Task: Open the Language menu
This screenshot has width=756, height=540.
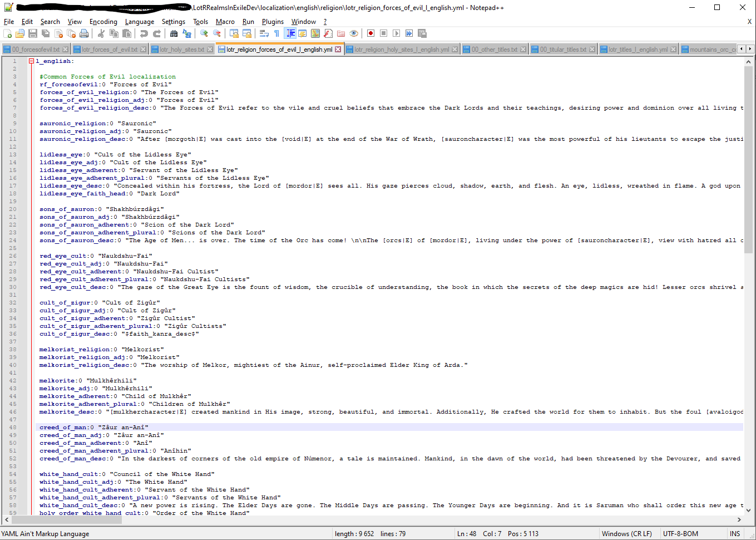Action: coord(140,22)
